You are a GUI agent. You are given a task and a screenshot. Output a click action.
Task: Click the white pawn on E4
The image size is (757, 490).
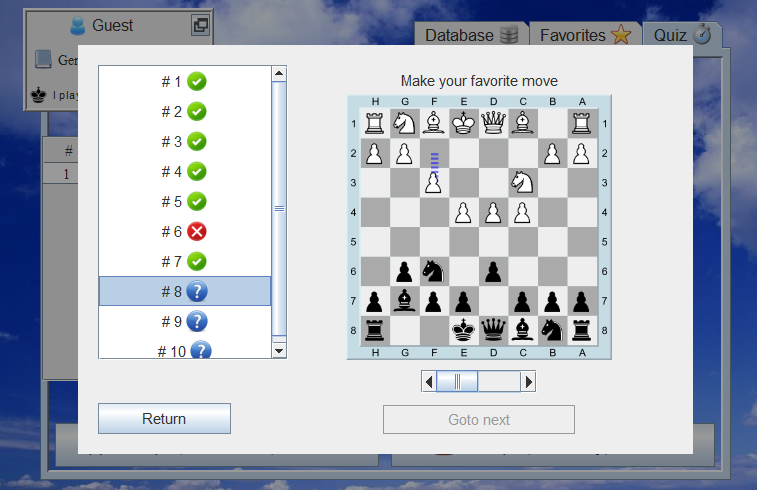click(x=463, y=212)
